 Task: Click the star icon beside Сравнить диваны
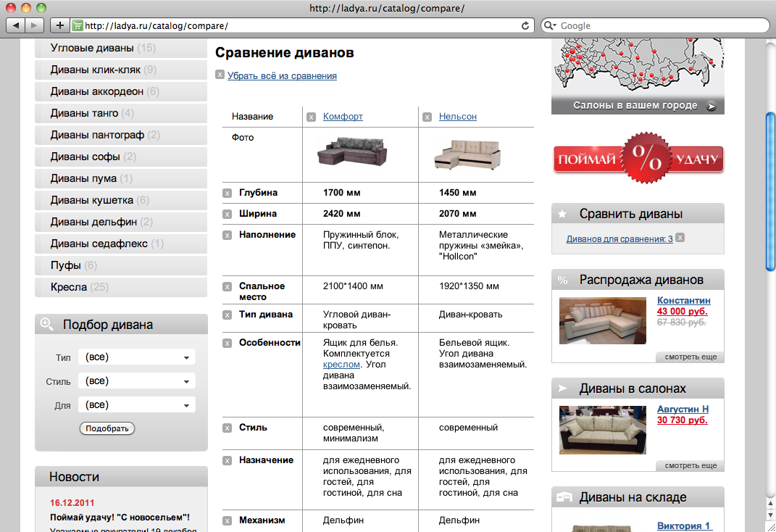click(562, 214)
